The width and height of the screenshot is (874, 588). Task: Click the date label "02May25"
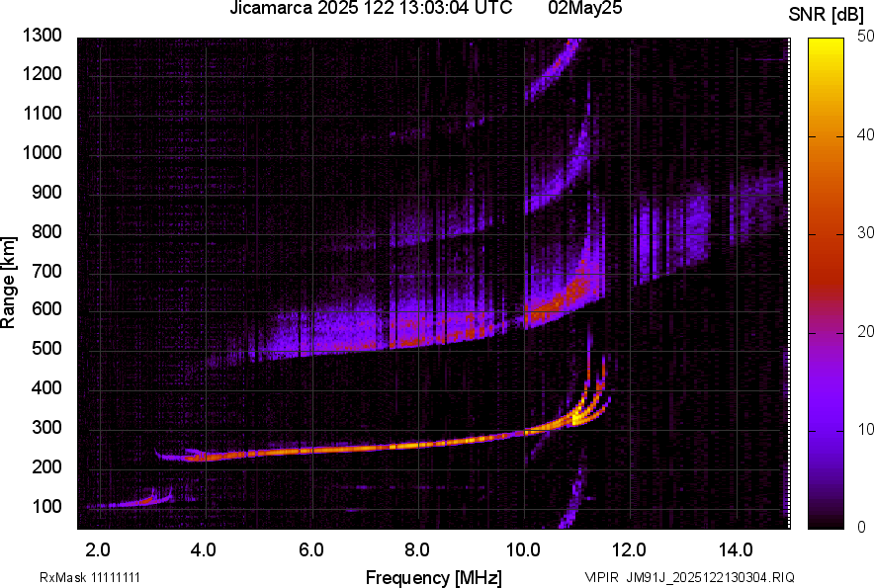pyautogui.click(x=584, y=8)
